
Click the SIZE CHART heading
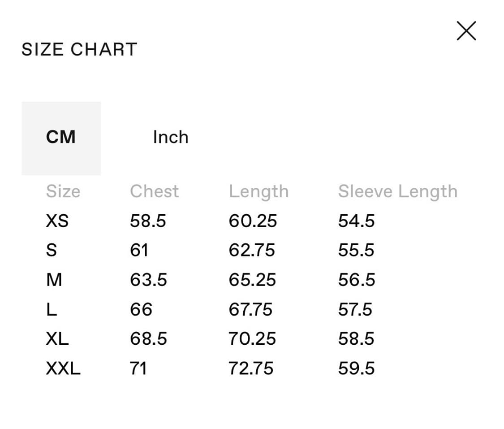click(x=79, y=49)
